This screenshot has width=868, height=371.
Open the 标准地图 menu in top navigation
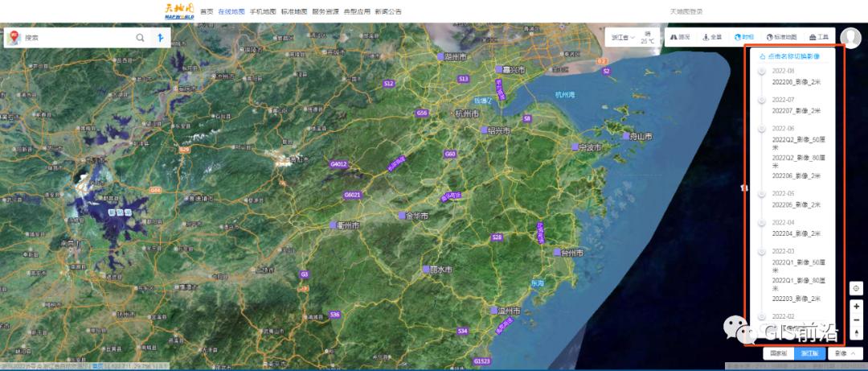(294, 11)
